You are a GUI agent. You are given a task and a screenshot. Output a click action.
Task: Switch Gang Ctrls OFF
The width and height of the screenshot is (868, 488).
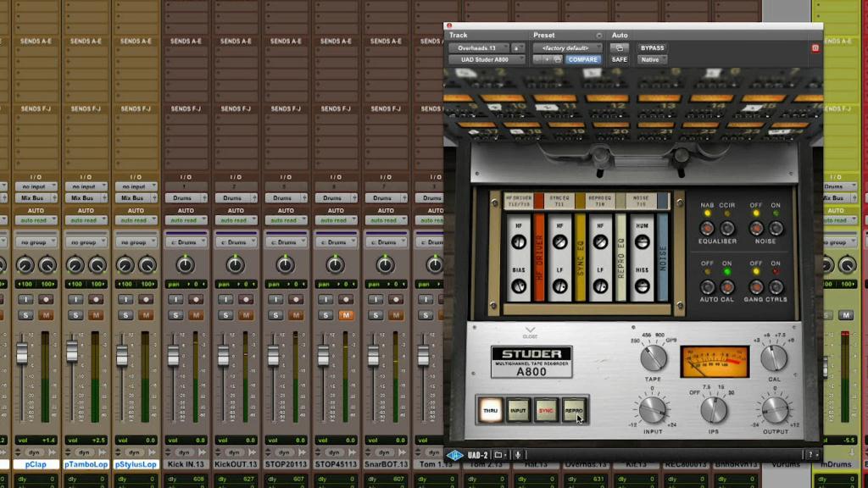[x=756, y=286]
